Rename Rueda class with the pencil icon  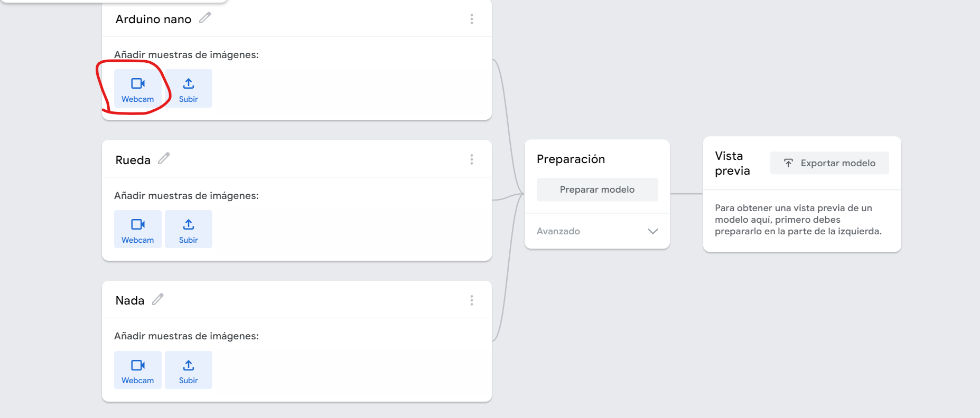pos(164,158)
